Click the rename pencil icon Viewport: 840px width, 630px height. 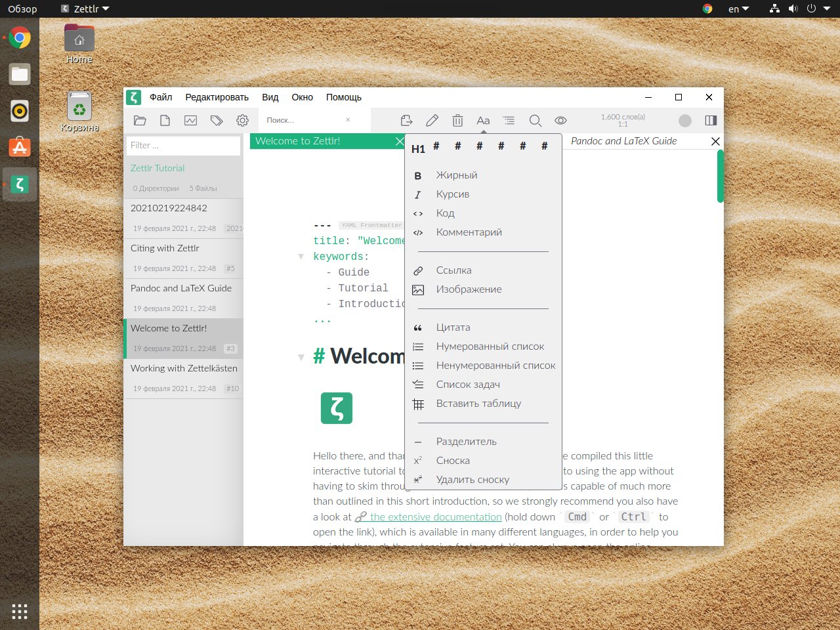point(432,120)
